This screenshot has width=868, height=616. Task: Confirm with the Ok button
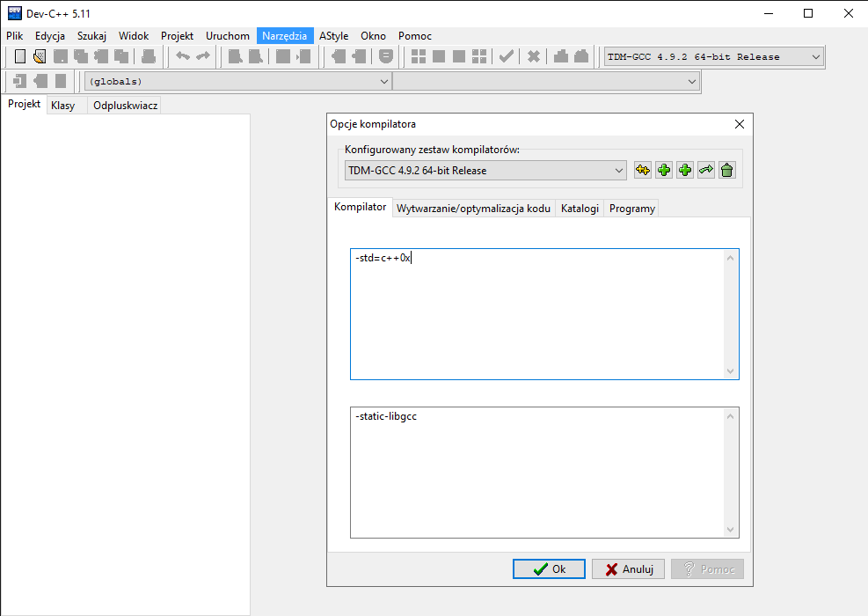click(549, 569)
